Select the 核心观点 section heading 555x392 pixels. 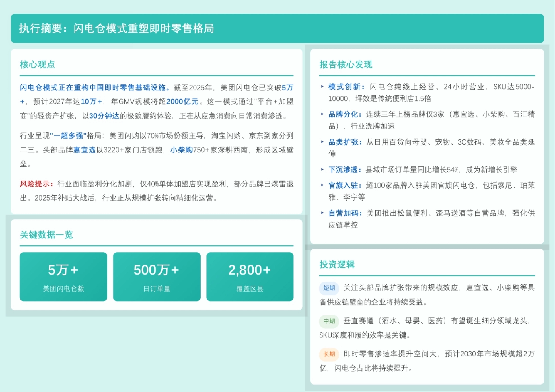tap(37, 65)
